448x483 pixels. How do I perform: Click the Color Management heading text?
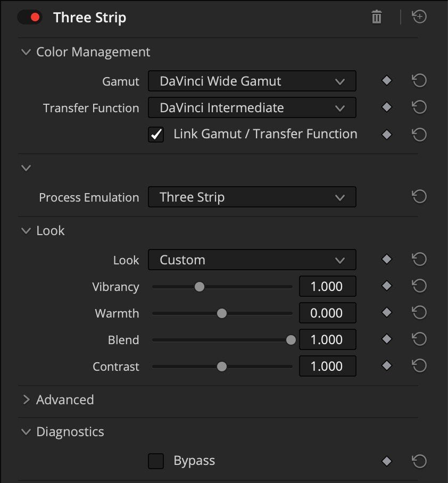93,52
